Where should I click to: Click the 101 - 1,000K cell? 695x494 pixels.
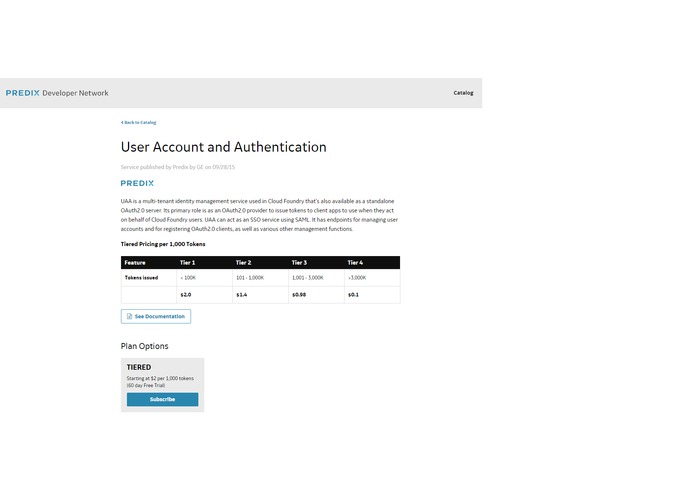point(260,278)
